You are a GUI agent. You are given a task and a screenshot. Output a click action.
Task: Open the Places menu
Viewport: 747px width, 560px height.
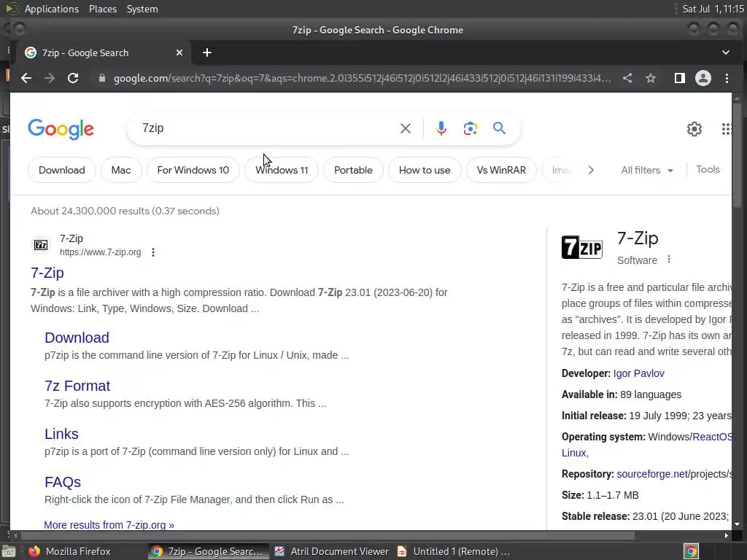(x=103, y=9)
